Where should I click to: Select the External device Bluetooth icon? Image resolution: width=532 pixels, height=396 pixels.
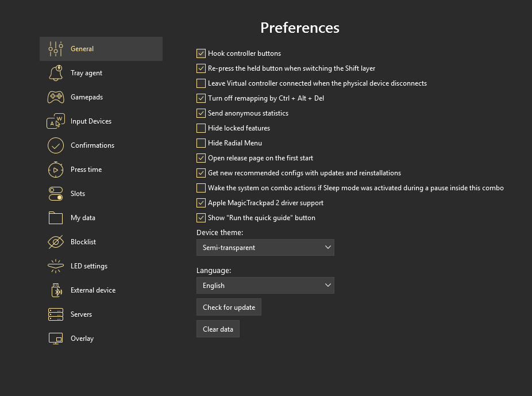point(56,290)
